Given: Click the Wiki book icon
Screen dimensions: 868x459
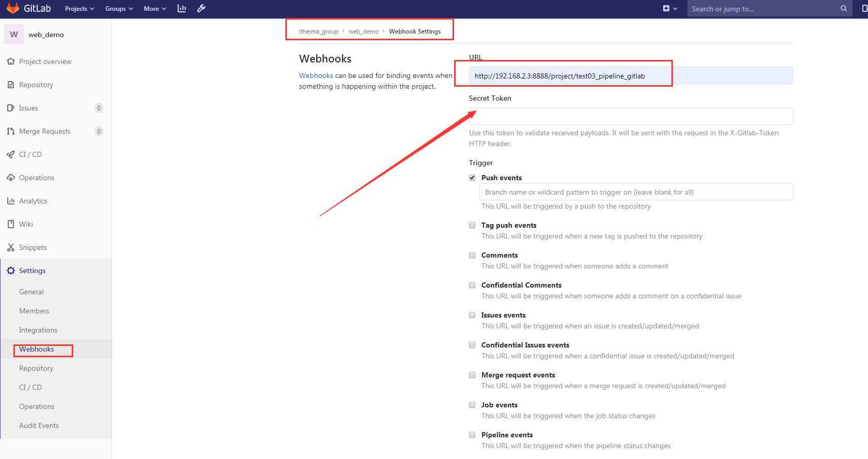Looking at the screenshot, I should pos(11,224).
